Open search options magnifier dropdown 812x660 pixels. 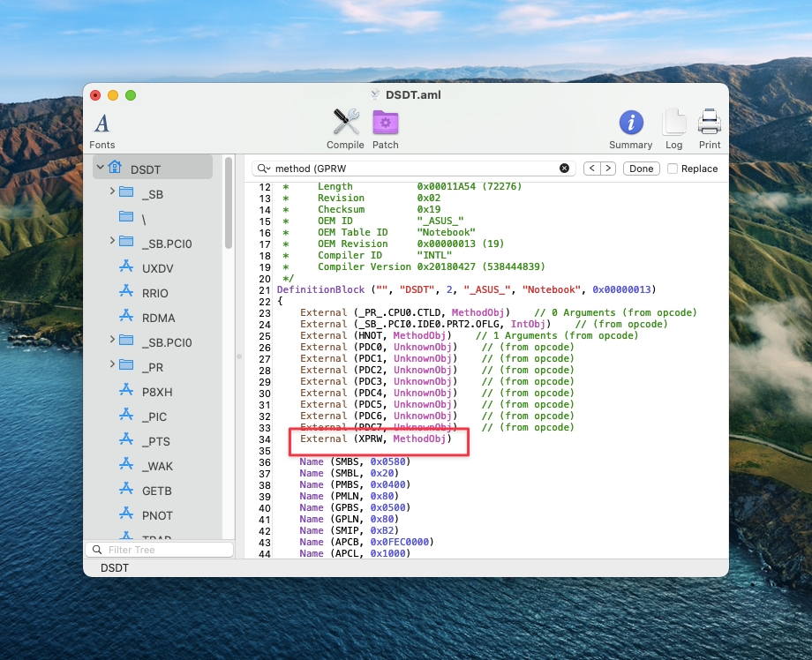coord(264,169)
